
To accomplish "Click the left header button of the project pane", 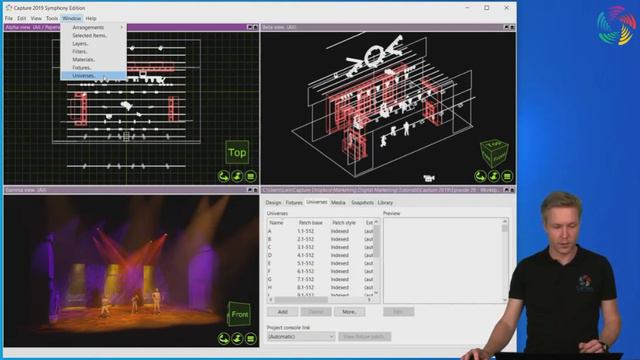I will 506,190.
